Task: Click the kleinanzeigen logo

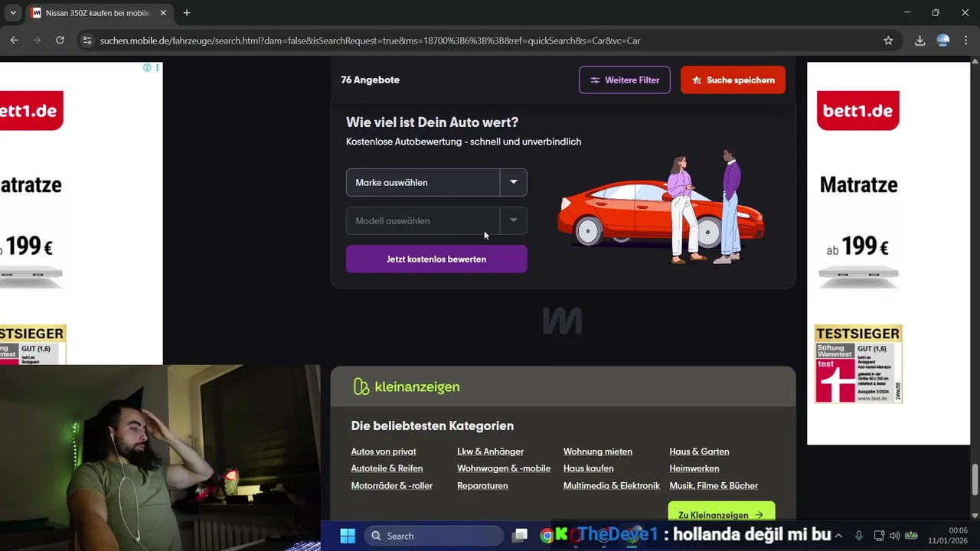Action: pyautogui.click(x=407, y=386)
